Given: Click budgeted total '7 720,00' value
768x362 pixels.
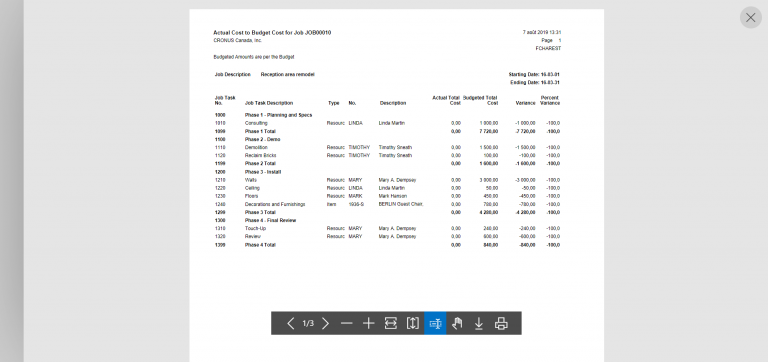Looking at the screenshot, I should point(489,131).
